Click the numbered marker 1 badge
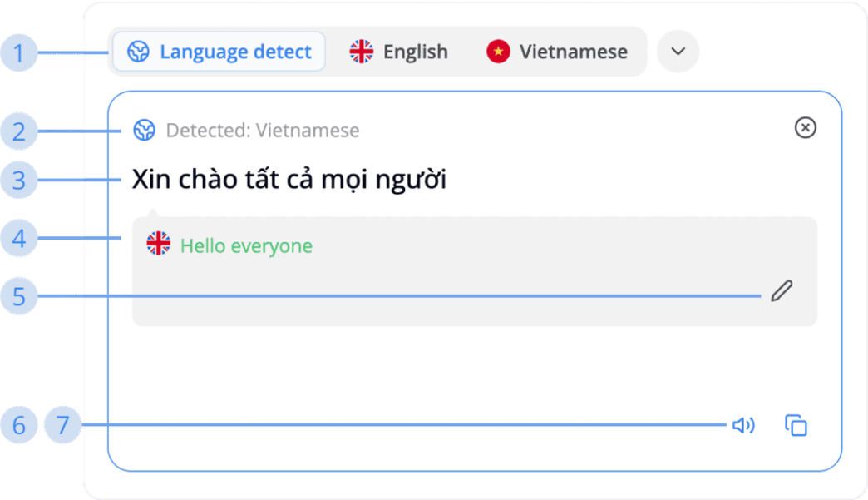The height and width of the screenshot is (500, 868). [19, 53]
